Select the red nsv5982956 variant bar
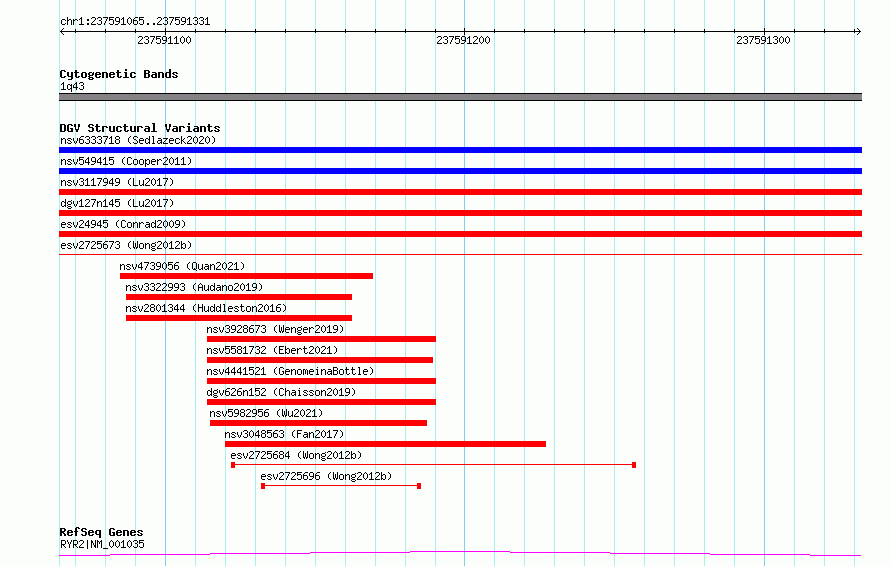This screenshot has height=566, width=890. coord(318,423)
